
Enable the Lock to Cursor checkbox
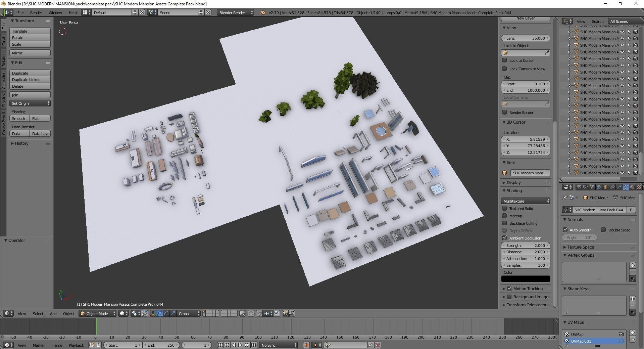click(504, 60)
